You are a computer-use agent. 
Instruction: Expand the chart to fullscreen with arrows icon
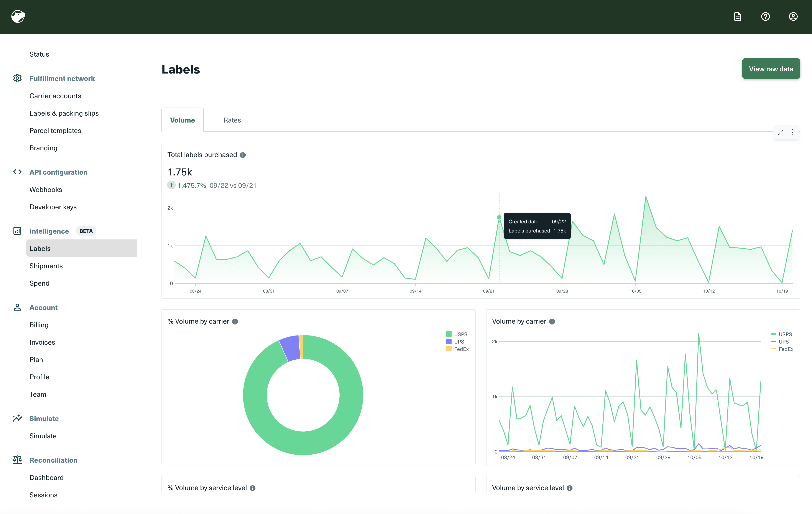click(780, 133)
